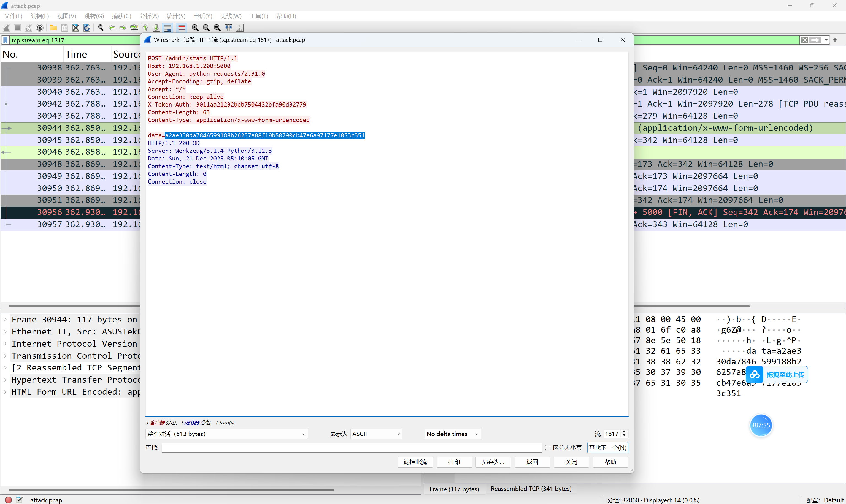Click the 打印 print button
This screenshot has height=504, width=846.
[x=454, y=462]
